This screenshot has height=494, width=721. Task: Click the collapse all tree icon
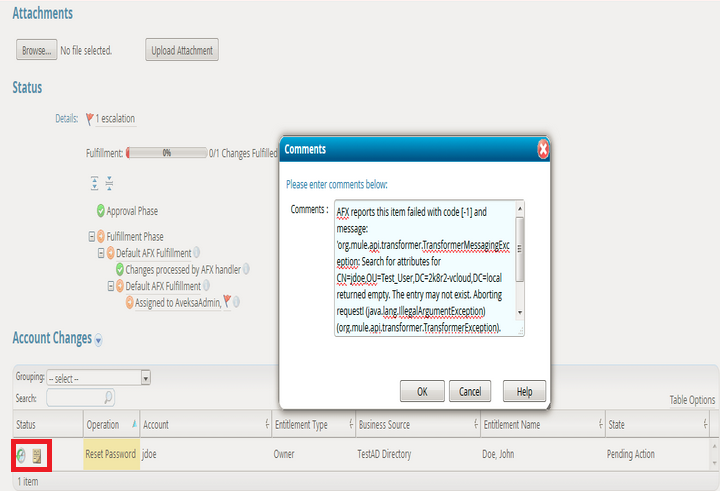pos(109,184)
